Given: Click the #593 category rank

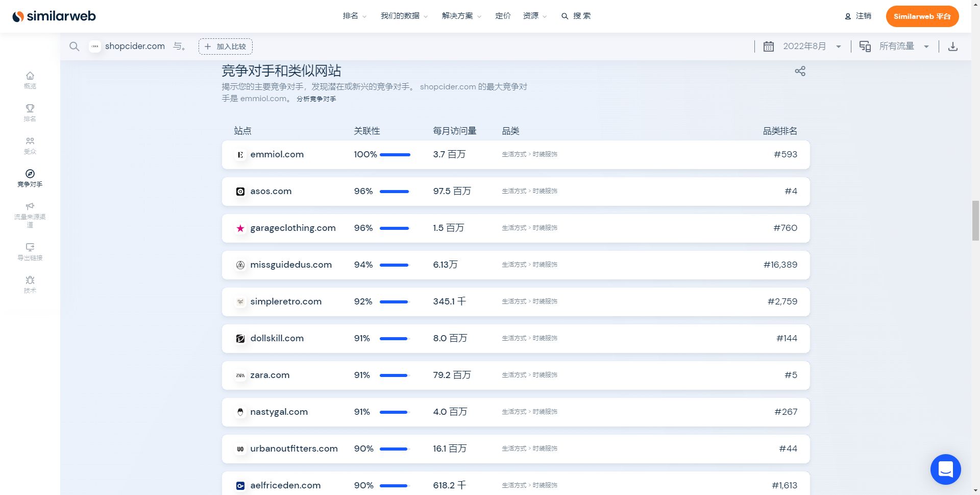Looking at the screenshot, I should [786, 154].
